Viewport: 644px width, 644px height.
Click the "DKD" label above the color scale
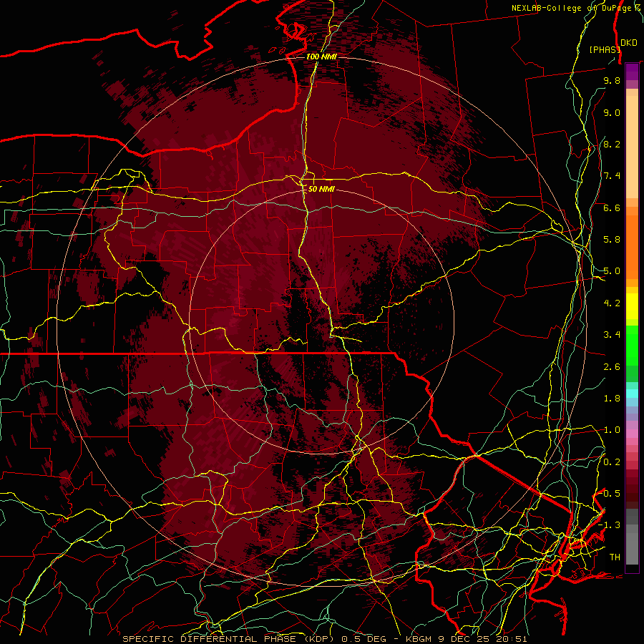pyautogui.click(x=629, y=43)
